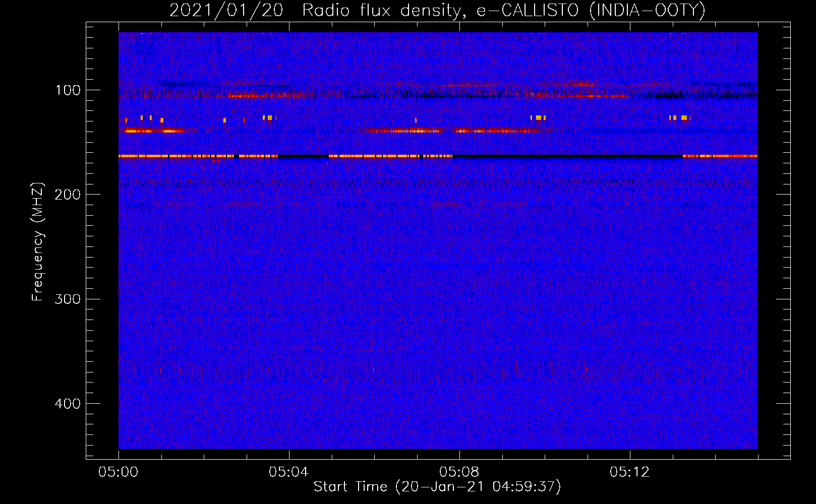The height and width of the screenshot is (504, 816).
Task: Click the 05:12 time tick label
Action: point(629,472)
